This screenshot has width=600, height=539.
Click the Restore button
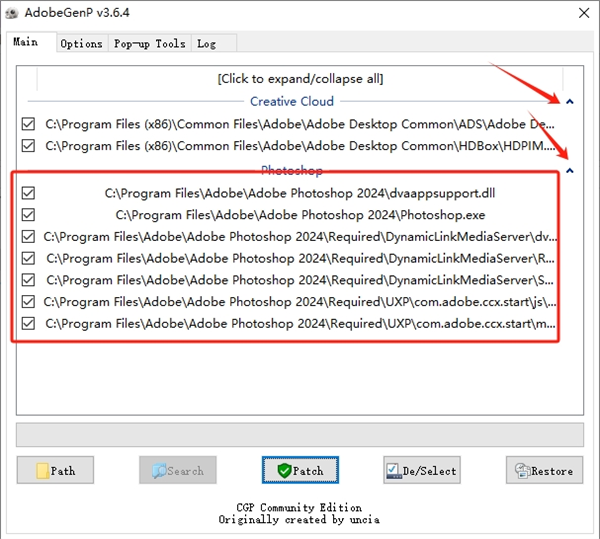click(x=545, y=470)
